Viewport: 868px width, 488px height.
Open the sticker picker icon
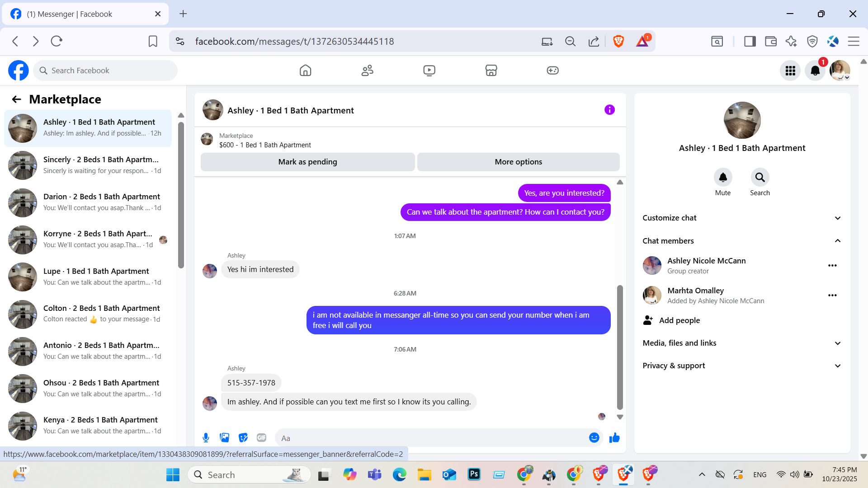click(243, 437)
